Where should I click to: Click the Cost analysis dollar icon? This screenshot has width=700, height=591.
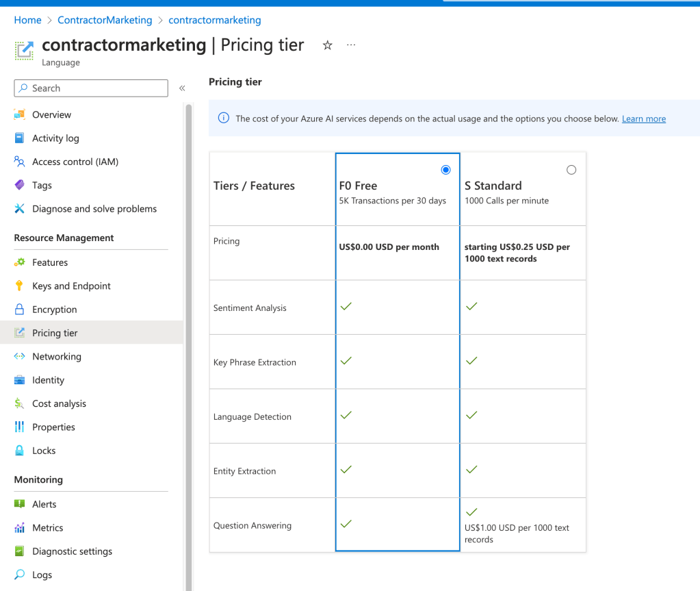click(x=19, y=403)
